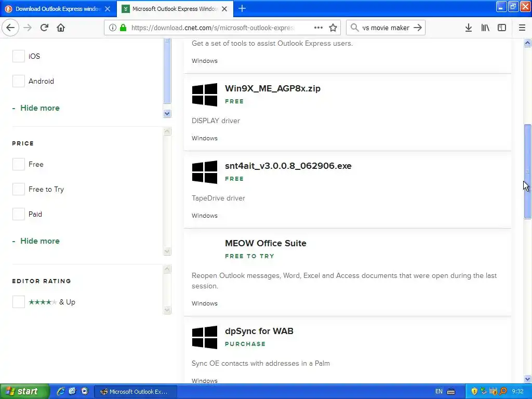The height and width of the screenshot is (399, 532).
Task: Open the Windows Start menu
Action: [24, 391]
